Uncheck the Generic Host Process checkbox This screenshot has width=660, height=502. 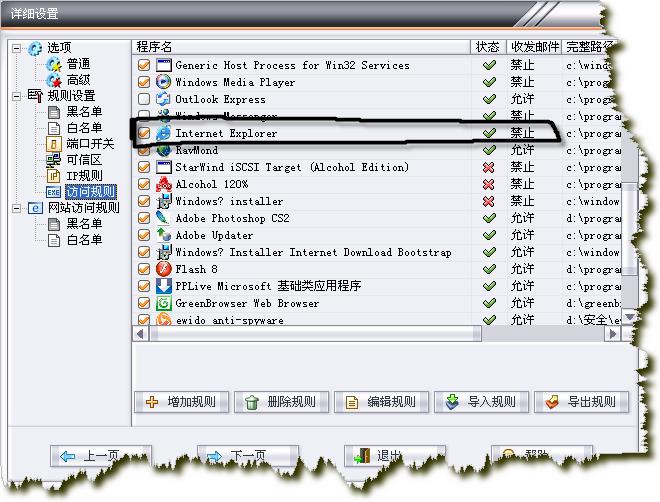coord(144,65)
